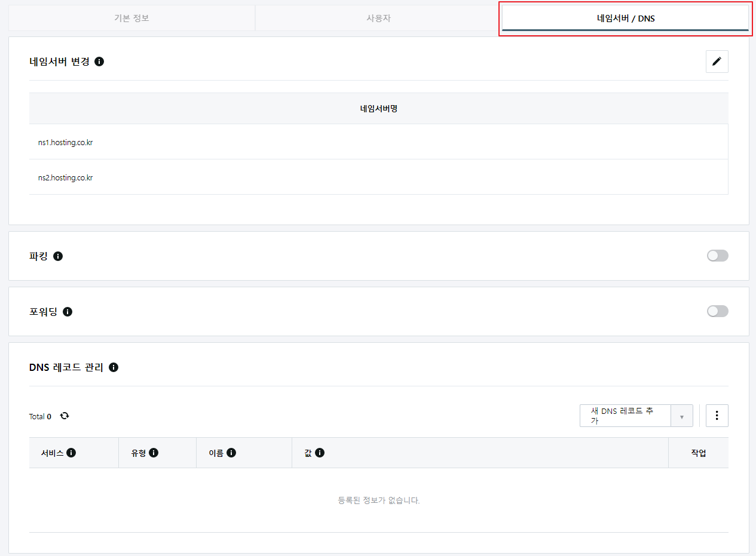Enable the 파킹 toggle switch
The image size is (756, 556).
pyautogui.click(x=717, y=256)
